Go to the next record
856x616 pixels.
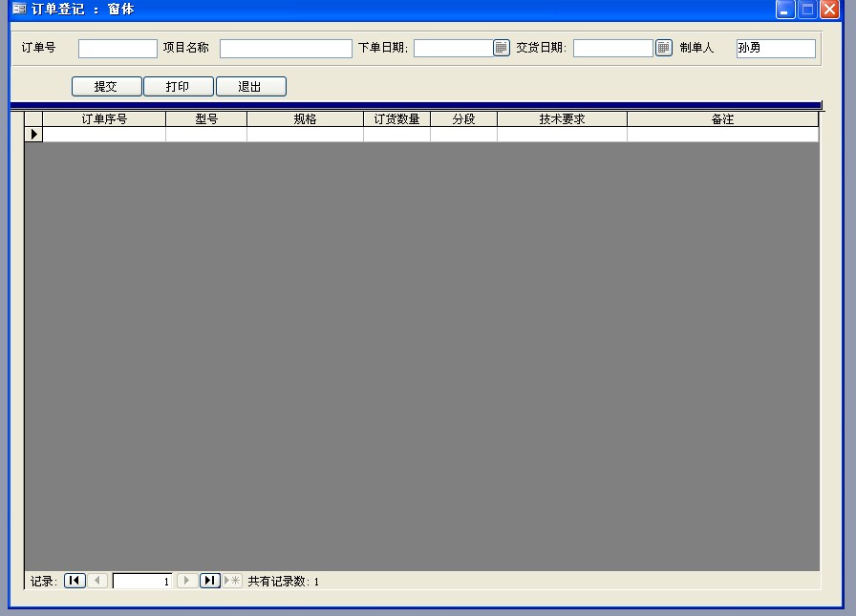(187, 581)
